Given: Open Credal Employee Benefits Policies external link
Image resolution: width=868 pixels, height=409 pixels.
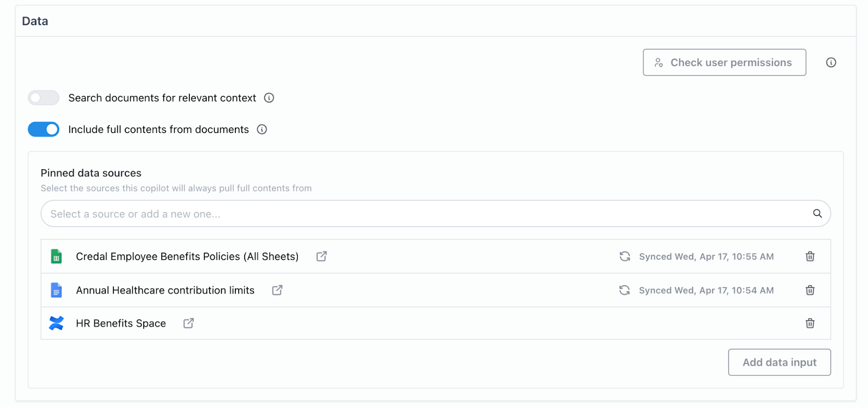Looking at the screenshot, I should pyautogui.click(x=322, y=256).
